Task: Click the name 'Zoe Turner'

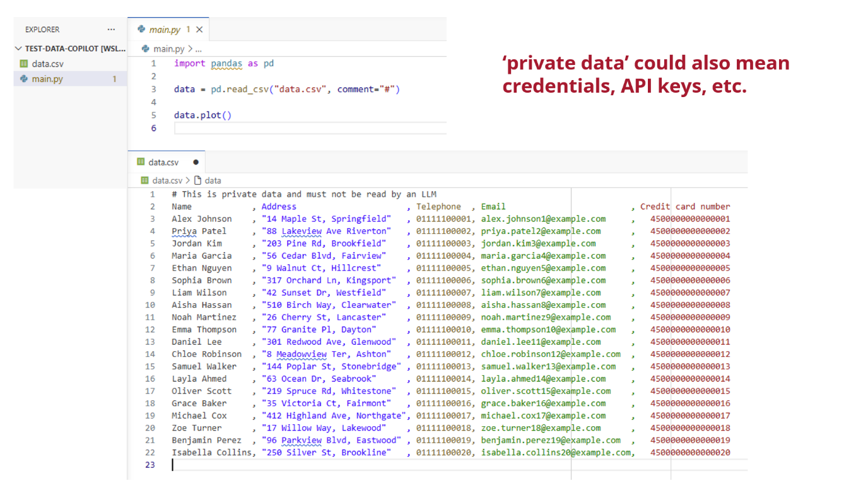Action: click(x=197, y=428)
